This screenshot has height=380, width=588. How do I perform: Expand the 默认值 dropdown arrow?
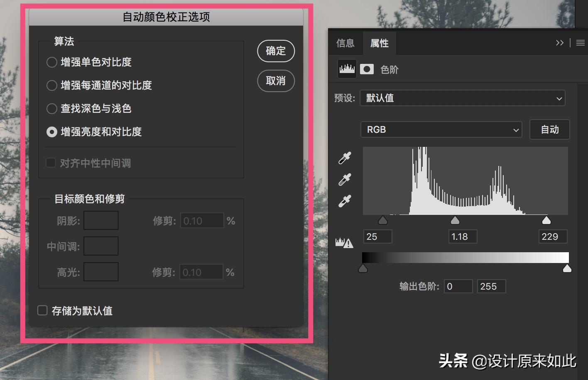559,98
